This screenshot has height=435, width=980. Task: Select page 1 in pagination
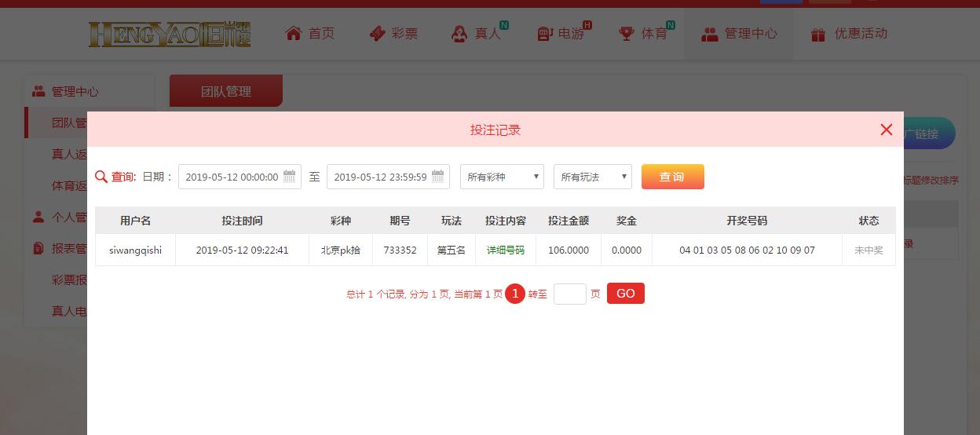(515, 294)
